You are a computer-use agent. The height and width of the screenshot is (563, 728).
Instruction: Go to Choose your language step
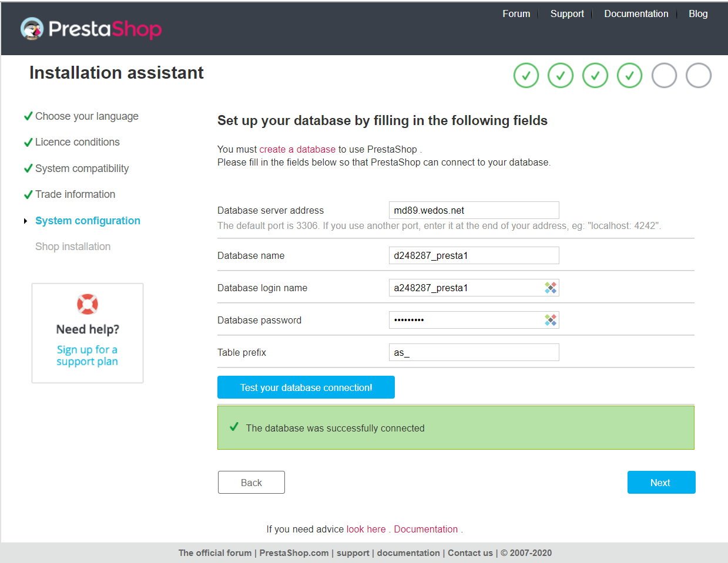pos(86,116)
